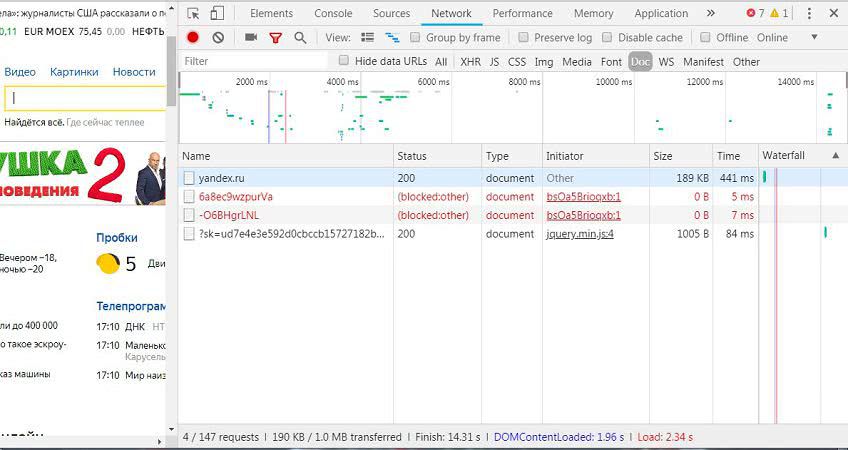Activate the inspect element picker icon
The width and height of the screenshot is (848, 450).
click(x=193, y=13)
